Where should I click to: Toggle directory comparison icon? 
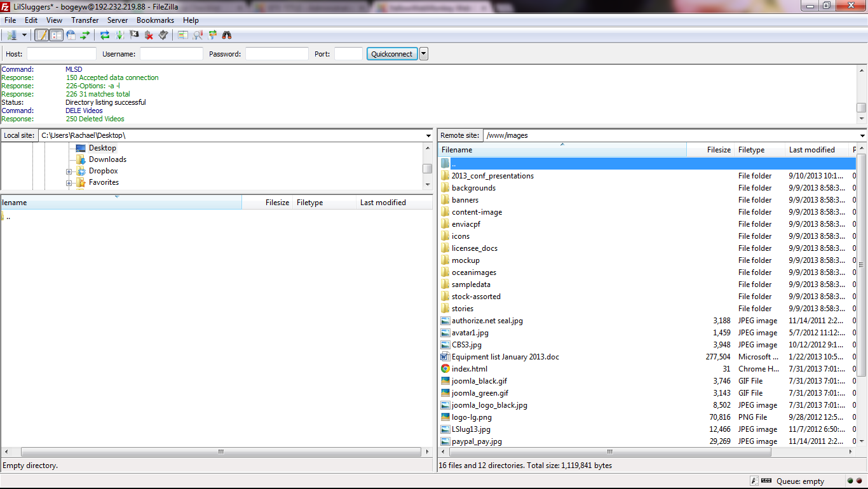pos(198,35)
